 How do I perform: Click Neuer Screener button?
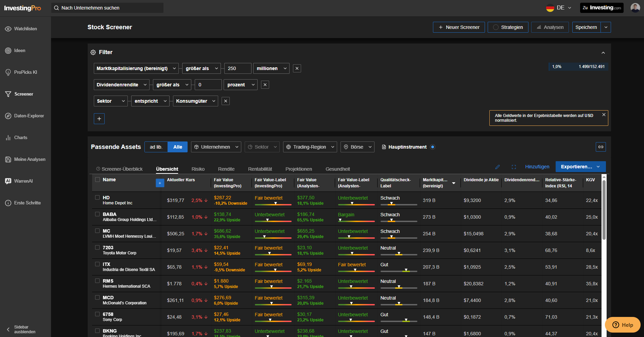point(459,27)
